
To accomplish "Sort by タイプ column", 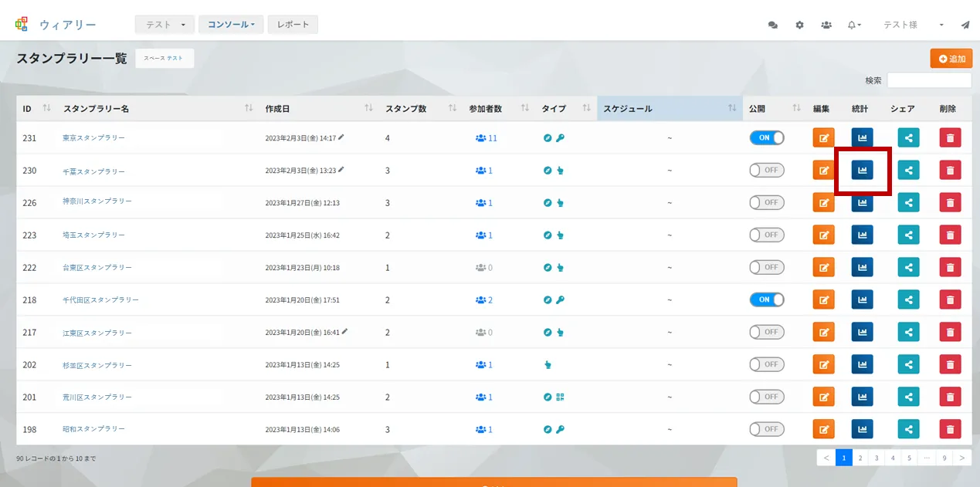I will (566, 109).
